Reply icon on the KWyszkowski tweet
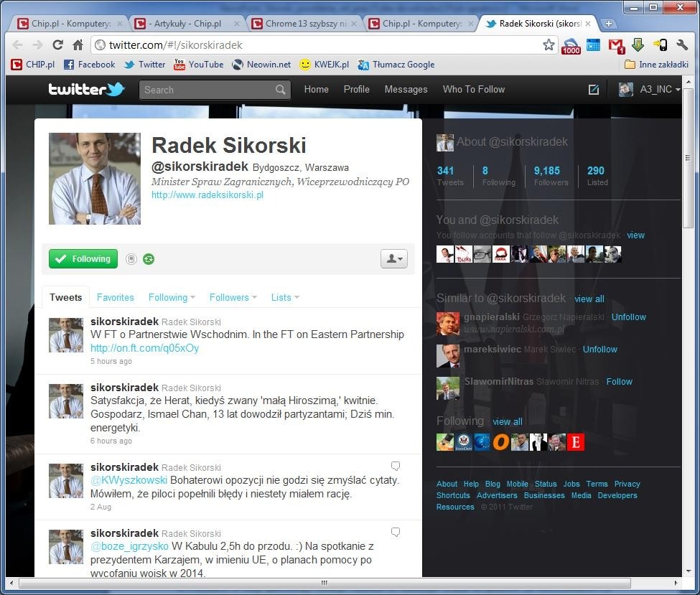Screen dimensions: 700x595 (x=396, y=466)
